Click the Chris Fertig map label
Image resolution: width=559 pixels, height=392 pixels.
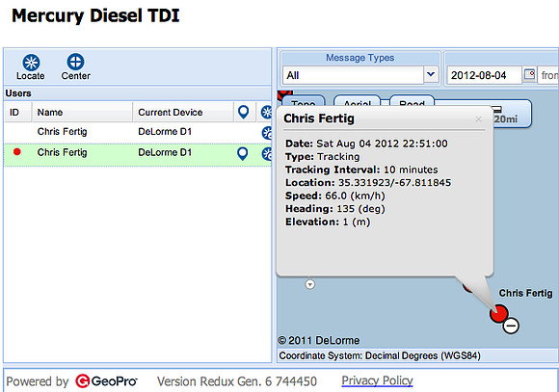pyautogui.click(x=525, y=293)
